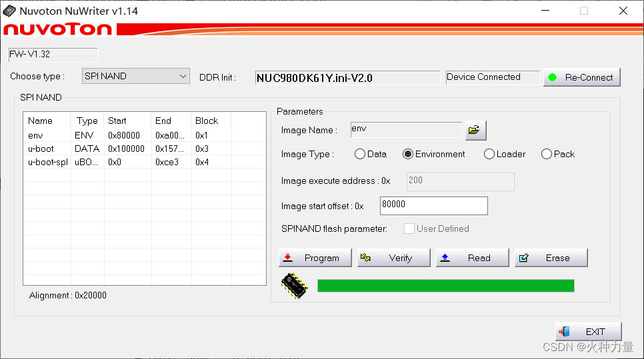Click the Start column header
The image size is (644, 359).
point(127,121)
